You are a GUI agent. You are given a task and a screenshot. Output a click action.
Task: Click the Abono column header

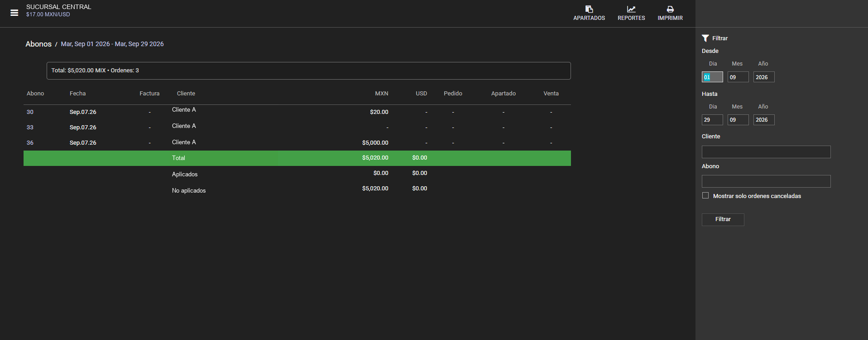pos(35,94)
